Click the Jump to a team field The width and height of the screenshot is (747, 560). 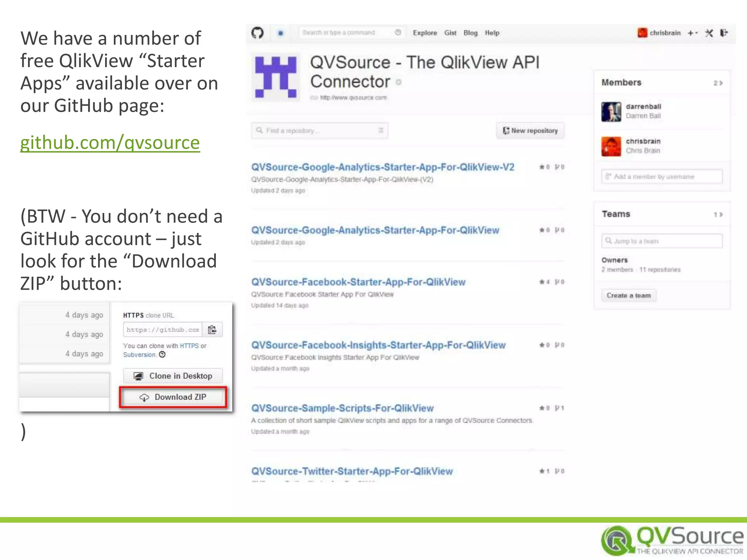coord(662,241)
